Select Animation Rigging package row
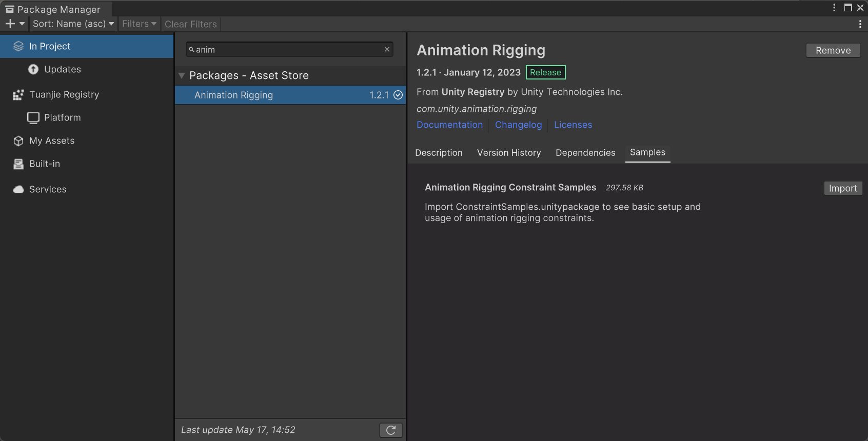The image size is (868, 441). tap(290, 95)
